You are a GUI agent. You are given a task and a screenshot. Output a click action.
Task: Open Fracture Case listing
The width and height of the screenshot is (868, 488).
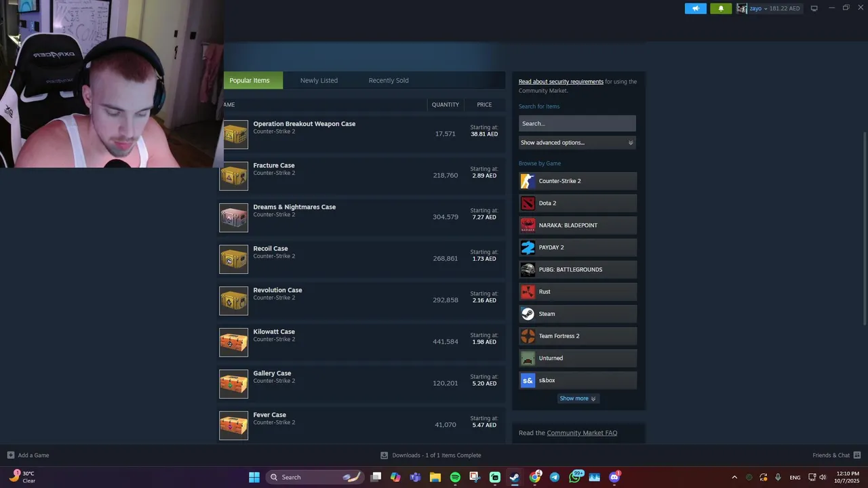point(361,176)
